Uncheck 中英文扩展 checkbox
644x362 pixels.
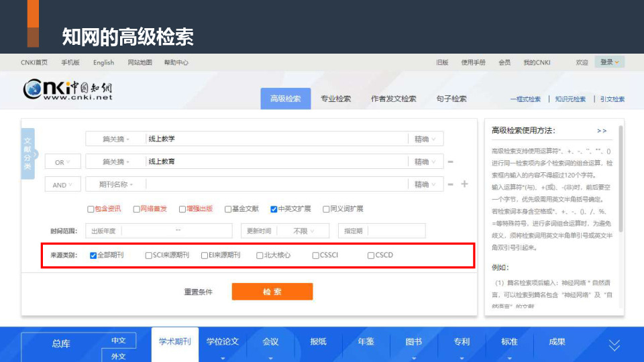click(274, 209)
